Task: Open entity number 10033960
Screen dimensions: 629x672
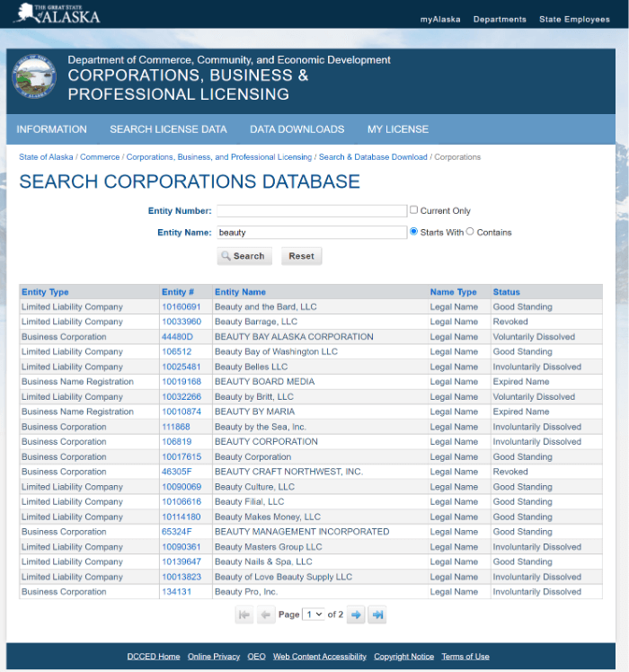Action: 182,322
